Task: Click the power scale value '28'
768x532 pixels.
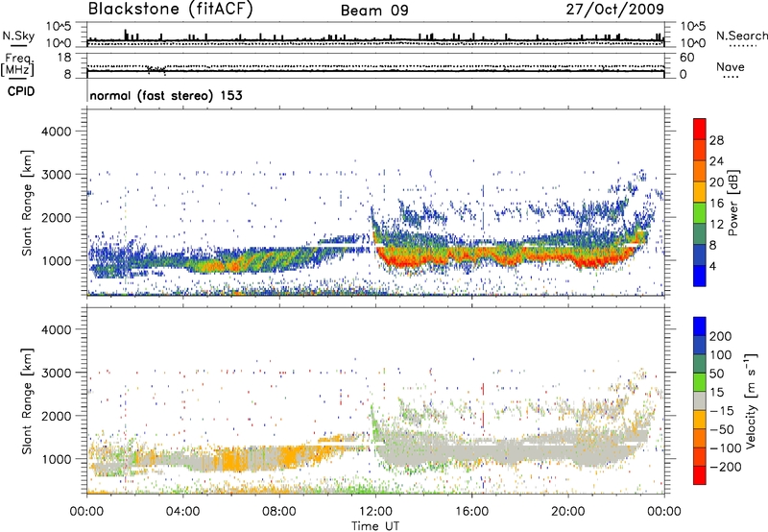Action: [x=716, y=140]
